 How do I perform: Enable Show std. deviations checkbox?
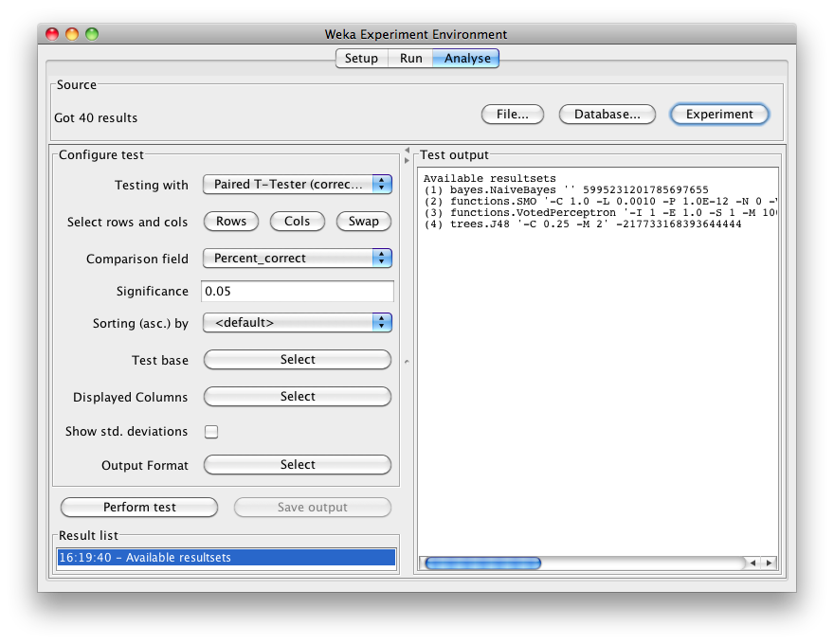[211, 432]
